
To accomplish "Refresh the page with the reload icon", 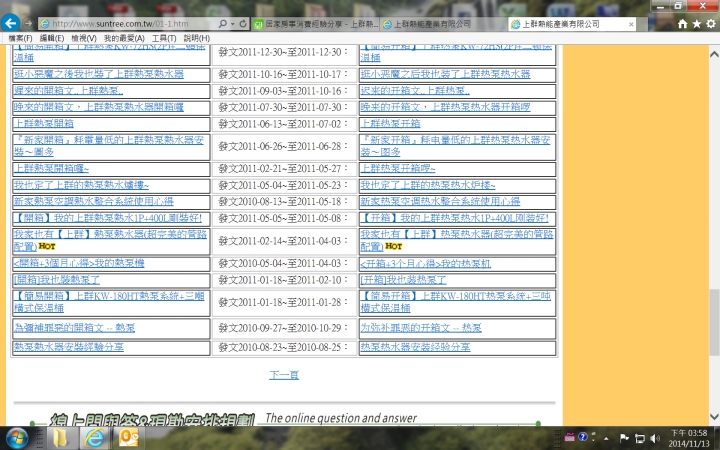I will [243, 23].
